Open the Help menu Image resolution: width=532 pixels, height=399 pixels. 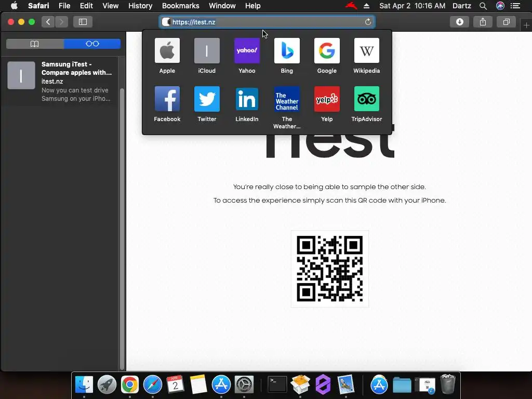pos(253,6)
